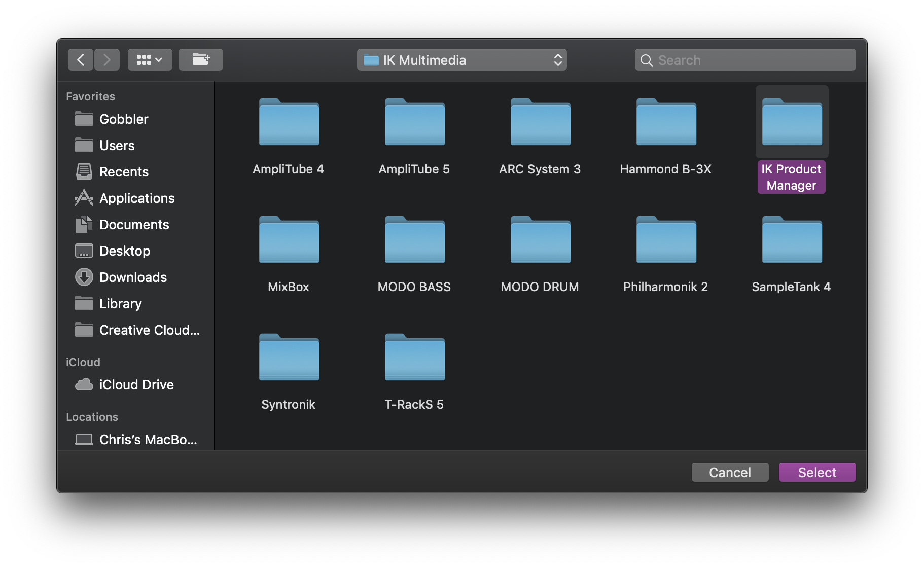Select the SampleTank 4 folder icon
Image resolution: width=924 pixels, height=568 pixels.
(792, 239)
